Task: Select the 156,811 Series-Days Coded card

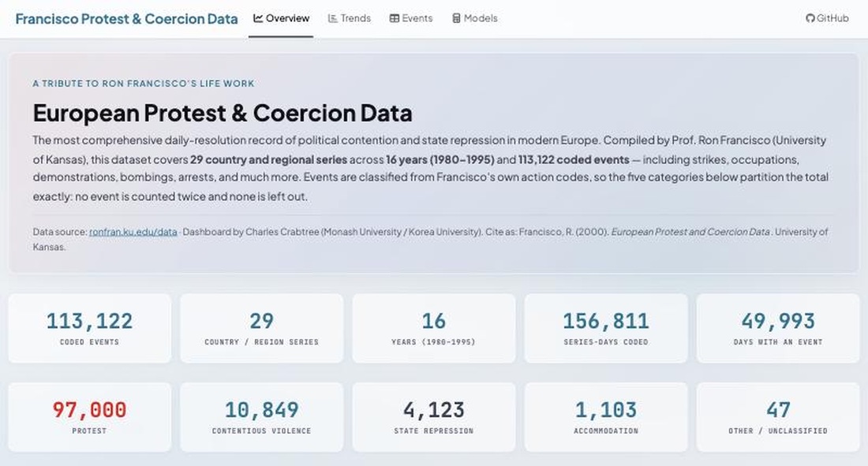Action: [x=606, y=328]
